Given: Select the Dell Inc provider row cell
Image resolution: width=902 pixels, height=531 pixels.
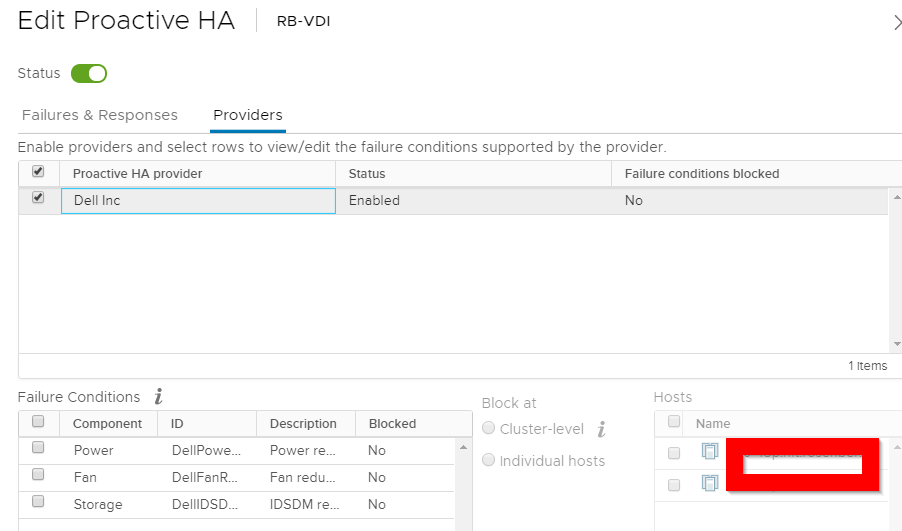Looking at the screenshot, I should pos(198,201).
